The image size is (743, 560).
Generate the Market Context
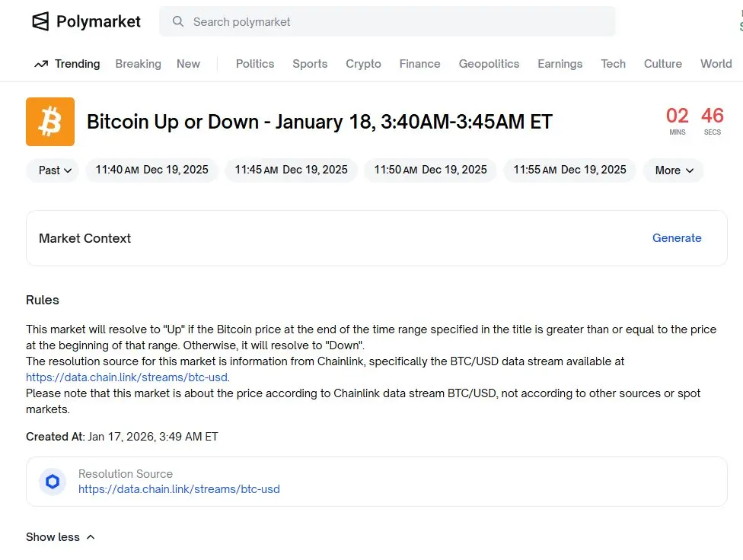pyautogui.click(x=677, y=238)
